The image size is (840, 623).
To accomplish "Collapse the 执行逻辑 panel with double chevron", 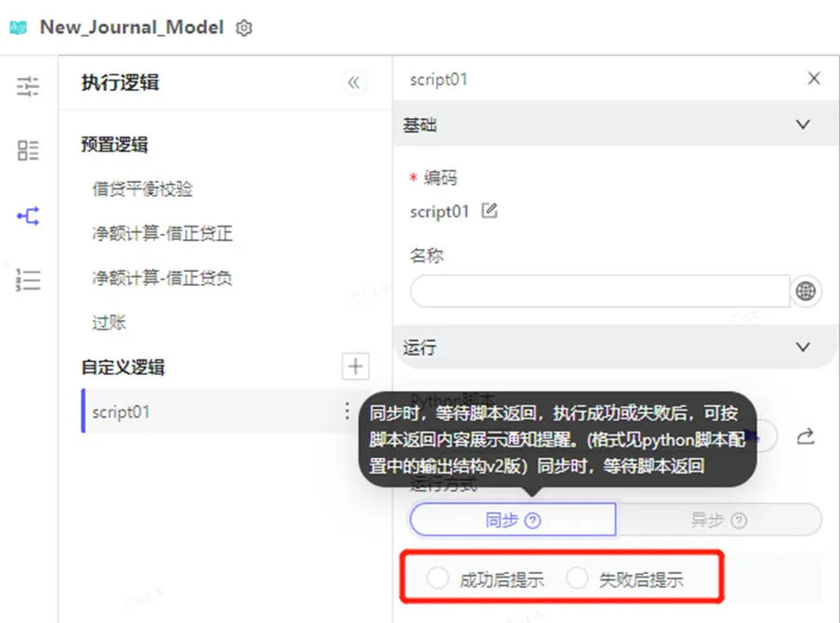I will point(353,83).
